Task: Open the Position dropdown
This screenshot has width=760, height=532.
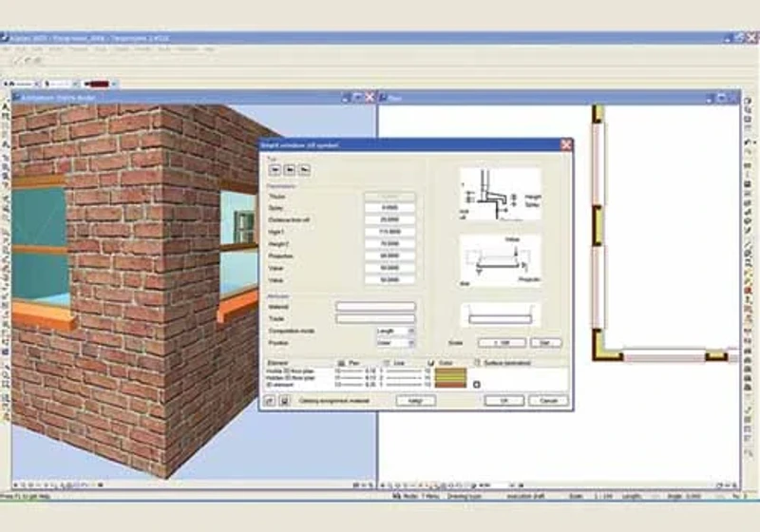Action: tap(396, 343)
